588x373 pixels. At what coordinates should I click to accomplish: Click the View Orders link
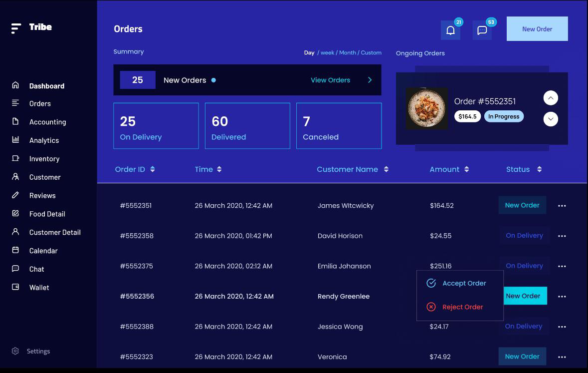click(x=330, y=80)
